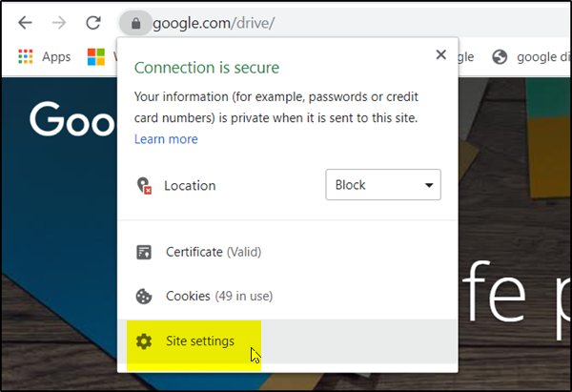Click the Microsoft logo bookmark
572x392 pixels.
point(96,57)
